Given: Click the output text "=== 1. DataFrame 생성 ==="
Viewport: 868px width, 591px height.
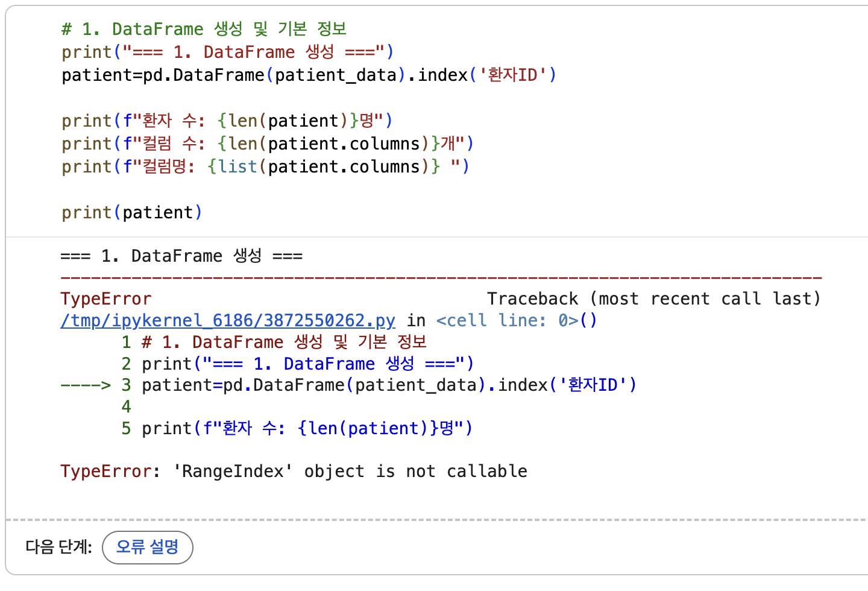Looking at the screenshot, I should click(x=181, y=256).
